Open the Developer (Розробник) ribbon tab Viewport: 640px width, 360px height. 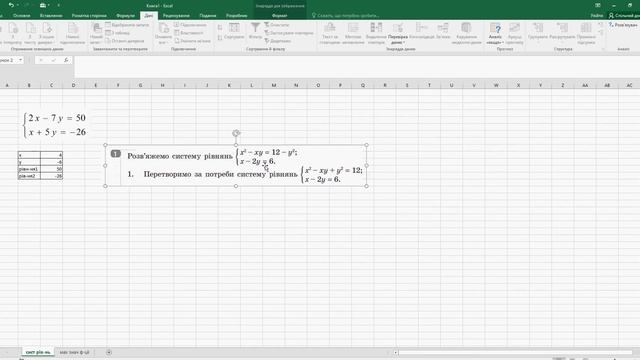click(x=236, y=16)
